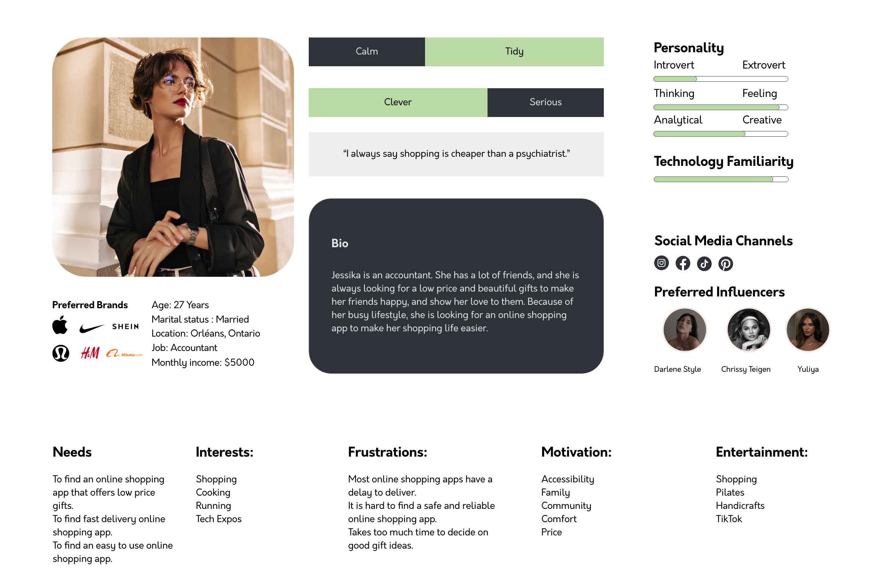Image resolution: width=883 pixels, height=588 pixels.
Task: Select the Calm trait block
Action: (366, 52)
